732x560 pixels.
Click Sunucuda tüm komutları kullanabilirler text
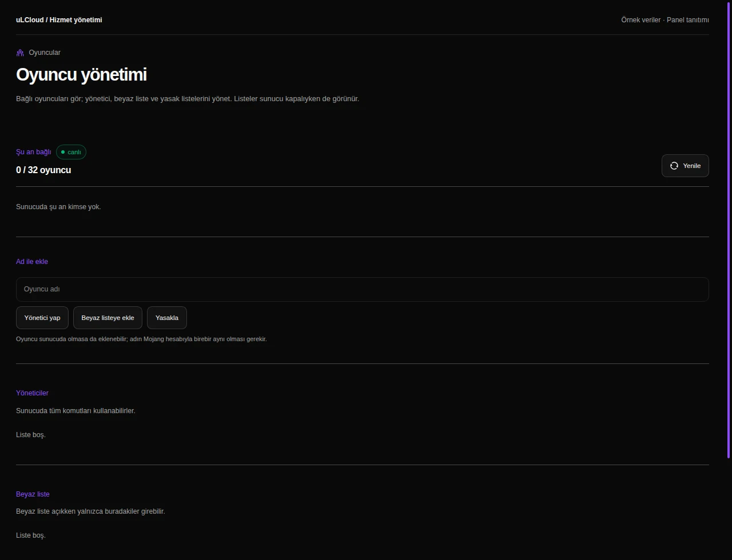click(x=75, y=411)
